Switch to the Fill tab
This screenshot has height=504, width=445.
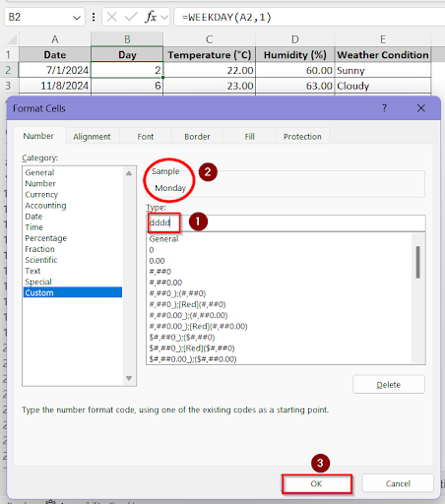(249, 137)
